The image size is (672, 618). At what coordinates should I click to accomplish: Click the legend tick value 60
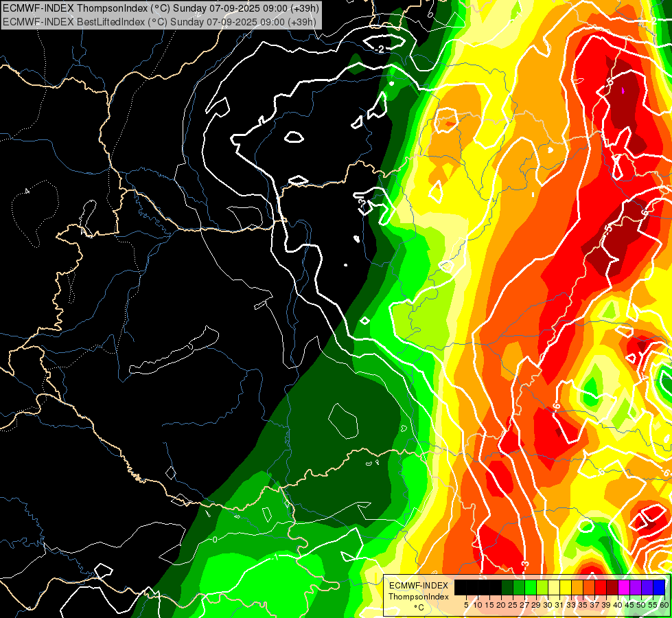point(664,605)
